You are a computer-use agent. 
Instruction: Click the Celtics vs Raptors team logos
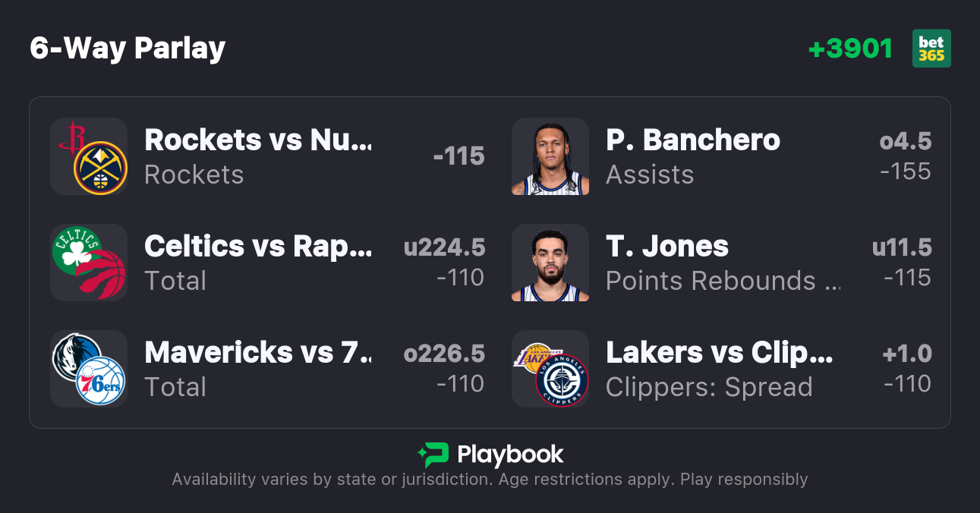click(x=89, y=263)
